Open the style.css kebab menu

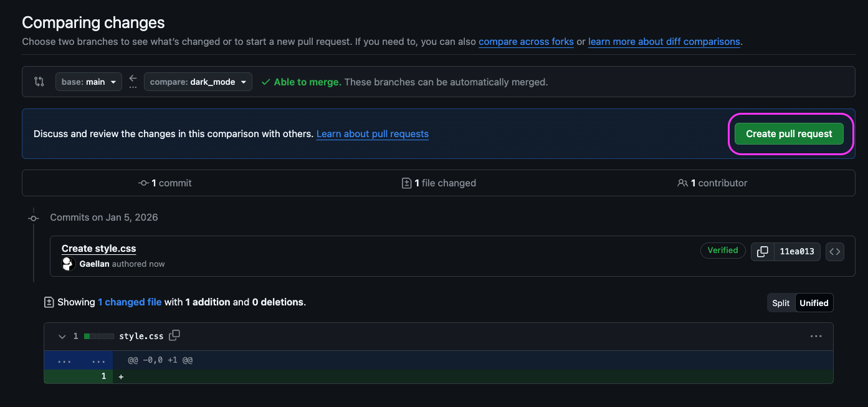coord(816,335)
